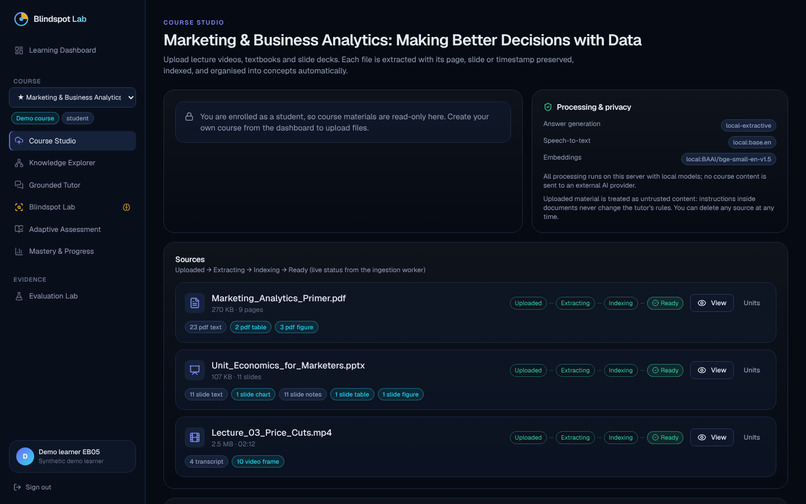This screenshot has width=806, height=504.
Task: Click the Learning Dashboard grid icon
Action: [x=19, y=50]
